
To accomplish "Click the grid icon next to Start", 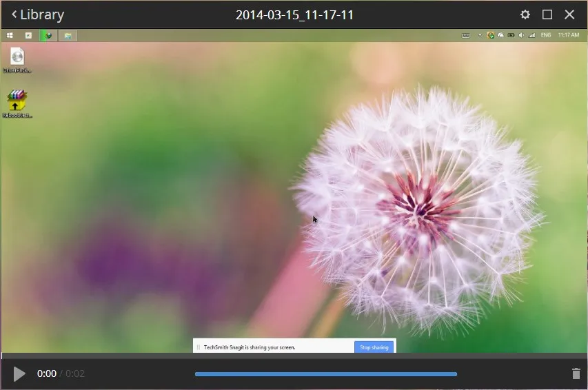I will 28,35.
